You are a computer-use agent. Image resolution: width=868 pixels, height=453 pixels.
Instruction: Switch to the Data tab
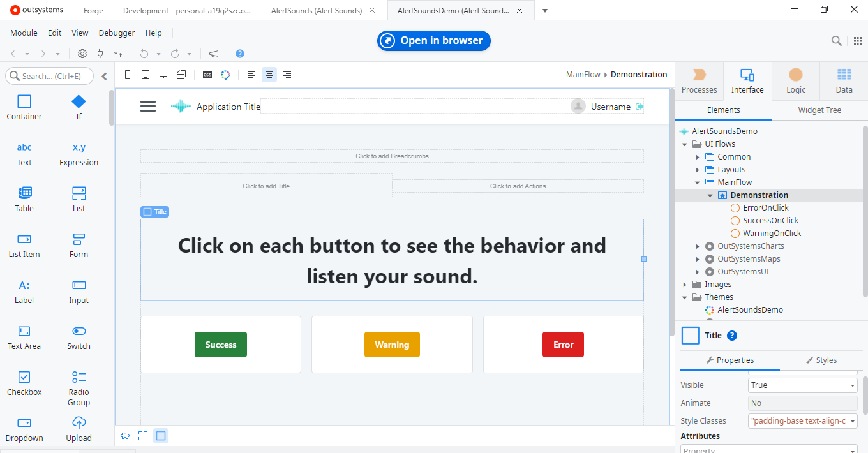(x=844, y=81)
